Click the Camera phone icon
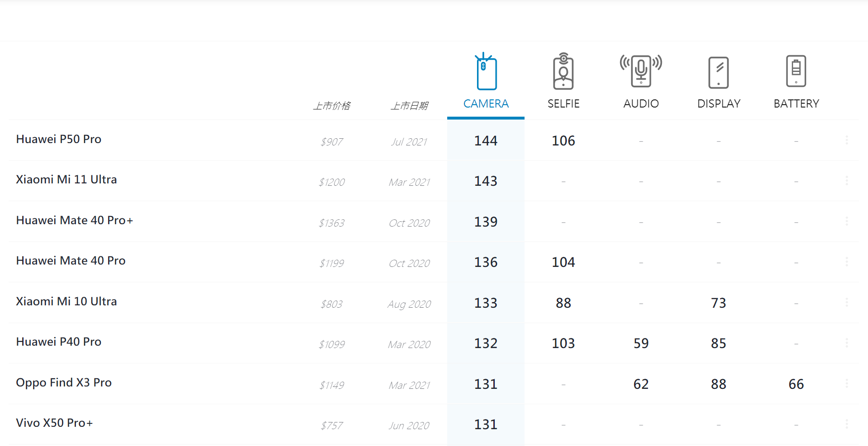 click(x=486, y=72)
